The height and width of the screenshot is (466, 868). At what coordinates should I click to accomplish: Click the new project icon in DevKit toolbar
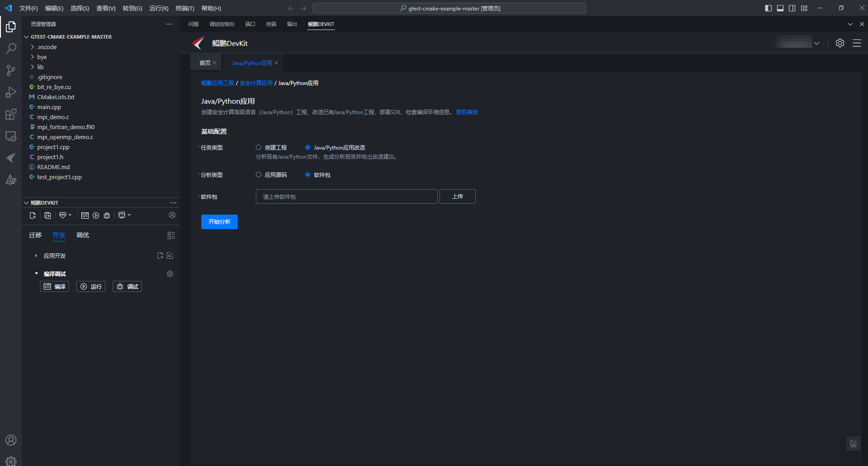(x=33, y=215)
